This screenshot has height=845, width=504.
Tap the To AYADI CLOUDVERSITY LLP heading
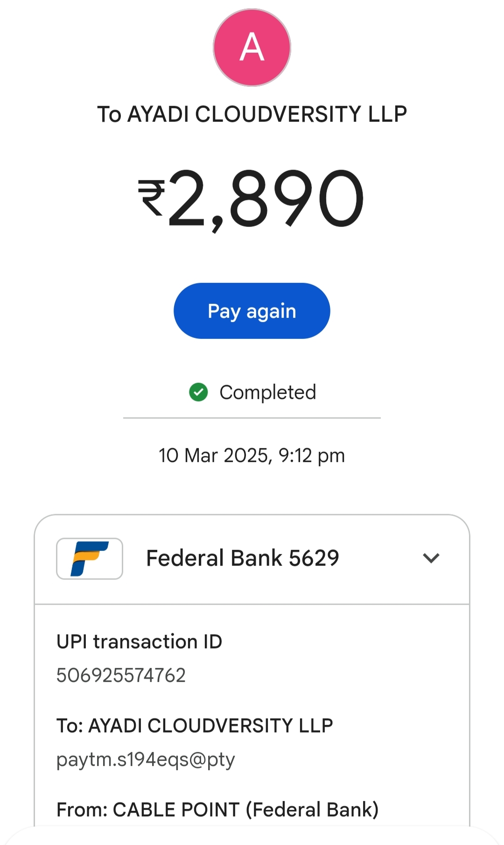[252, 114]
